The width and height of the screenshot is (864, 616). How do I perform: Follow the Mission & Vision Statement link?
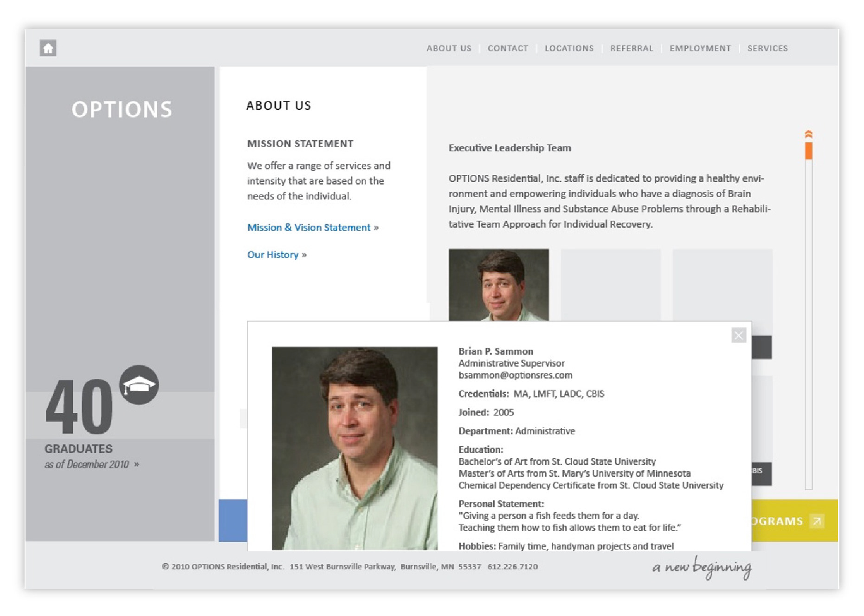[x=313, y=227]
